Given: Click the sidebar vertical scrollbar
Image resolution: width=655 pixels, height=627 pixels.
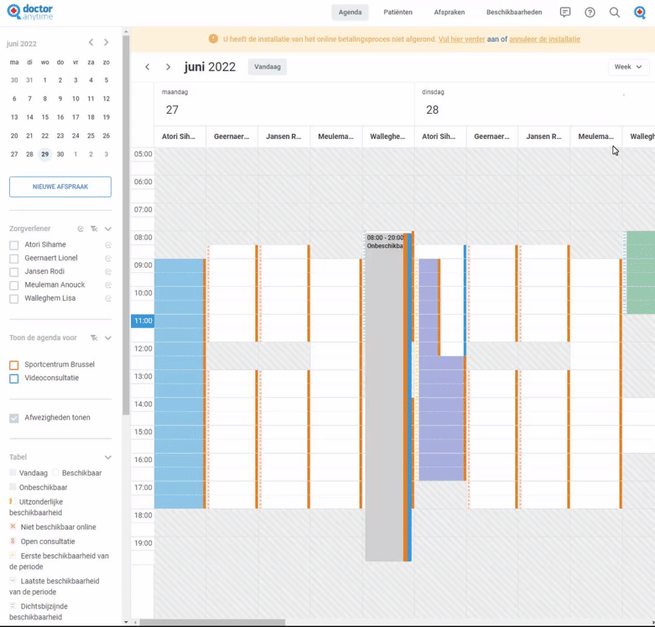Looking at the screenshot, I should 126,226.
